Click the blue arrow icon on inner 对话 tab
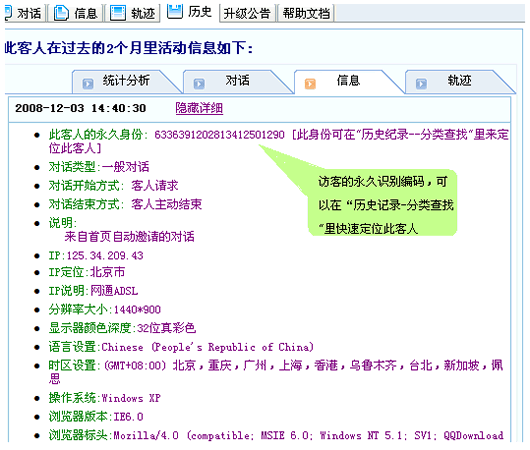 199,83
